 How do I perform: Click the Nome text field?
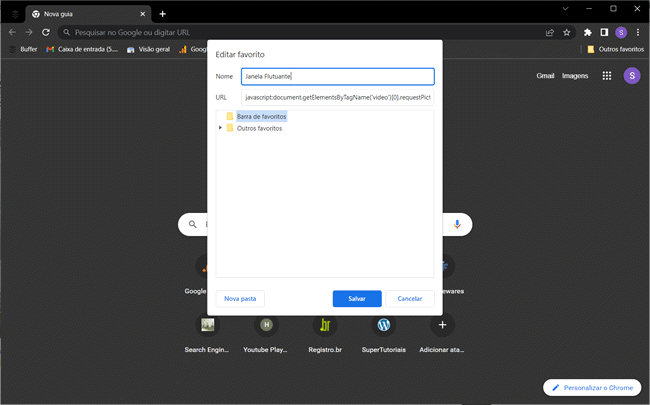[337, 76]
